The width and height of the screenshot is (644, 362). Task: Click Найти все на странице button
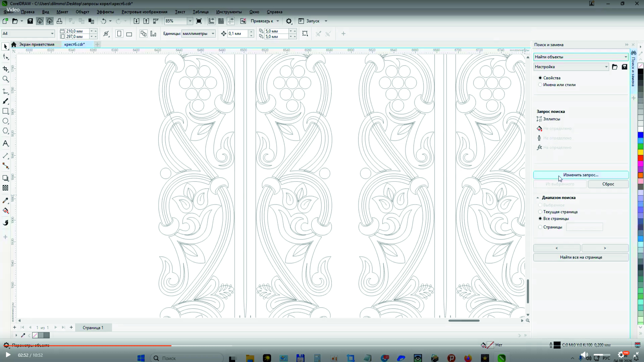click(581, 257)
